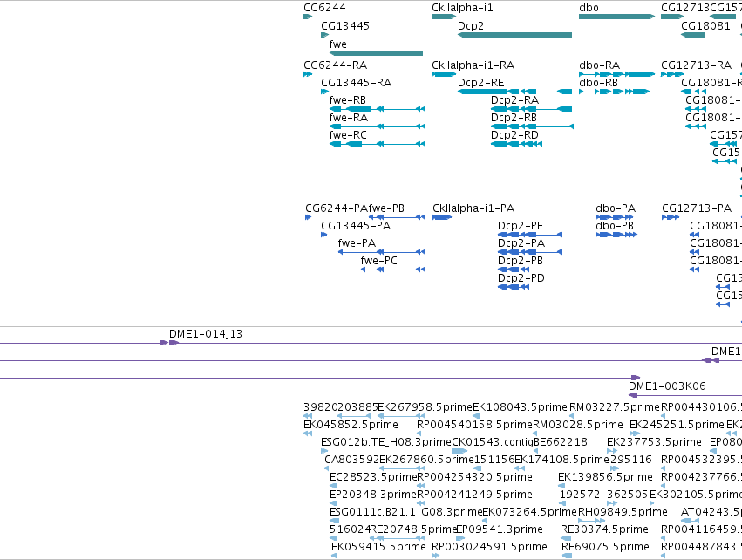Click the dbo gene label

click(589, 8)
